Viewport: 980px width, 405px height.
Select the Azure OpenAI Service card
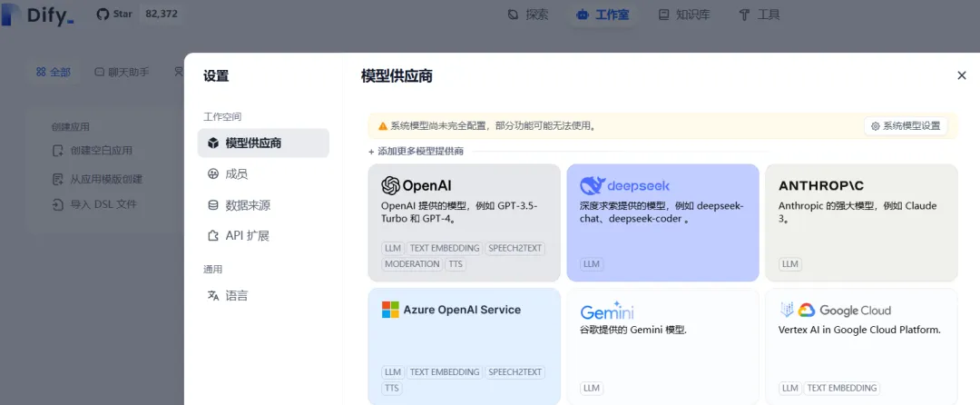[465, 346]
